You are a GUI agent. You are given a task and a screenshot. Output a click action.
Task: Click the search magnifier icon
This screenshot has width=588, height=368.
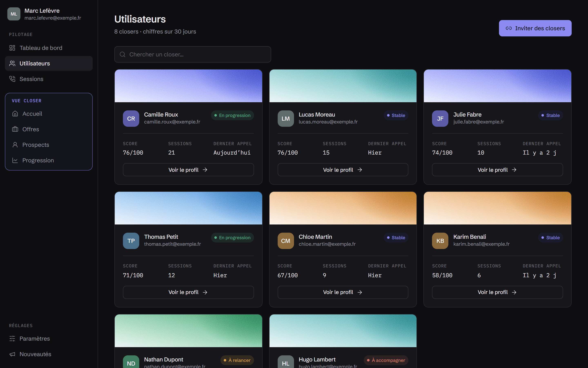pyautogui.click(x=122, y=55)
